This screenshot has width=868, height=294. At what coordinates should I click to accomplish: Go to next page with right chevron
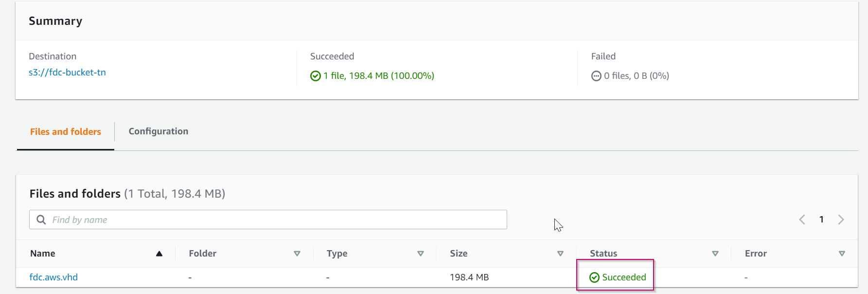[841, 220]
